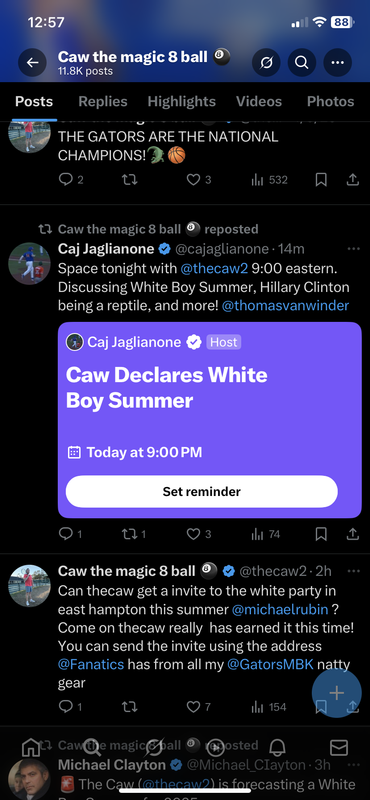Open more options on Caj Jaglianone post

(353, 249)
